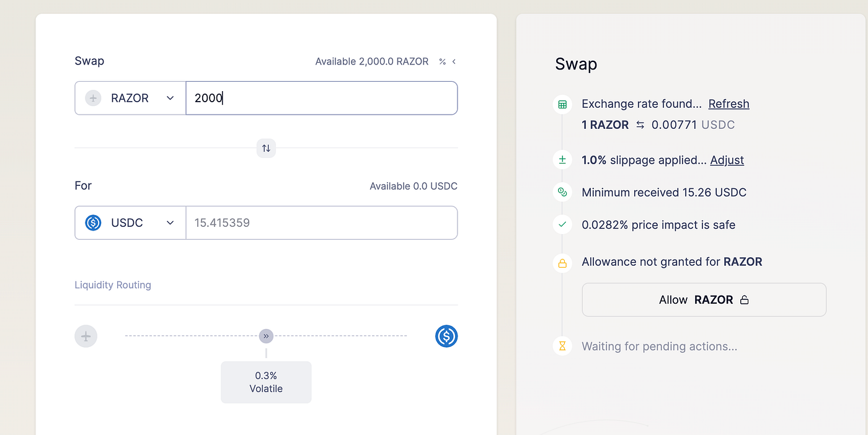Click the Refresh exchange rate link

click(x=728, y=103)
